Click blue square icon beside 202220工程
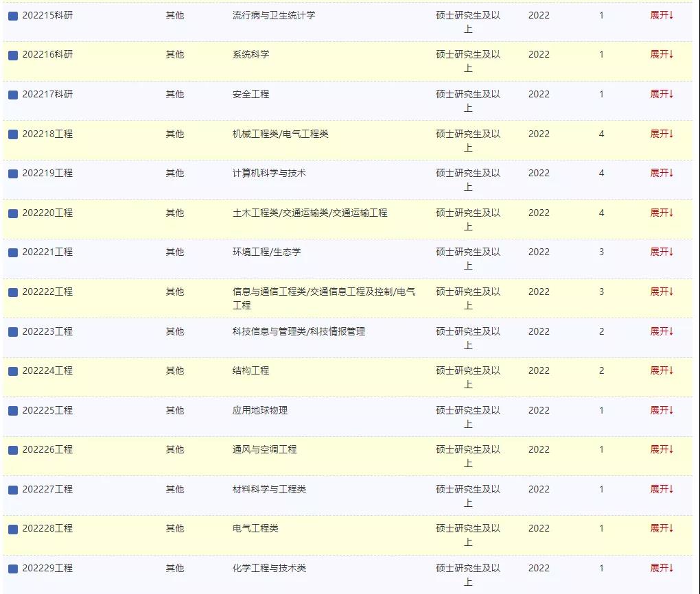The image size is (700, 594). (x=13, y=213)
